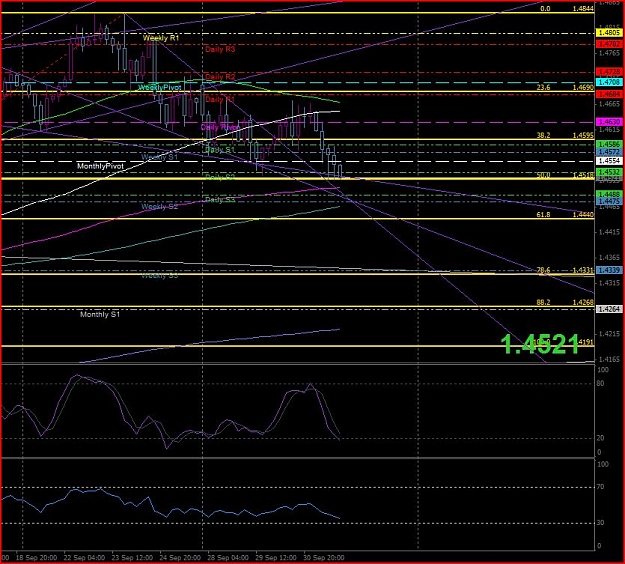Click the Fibonacci 88.2 level value 1.4268

tap(583, 302)
